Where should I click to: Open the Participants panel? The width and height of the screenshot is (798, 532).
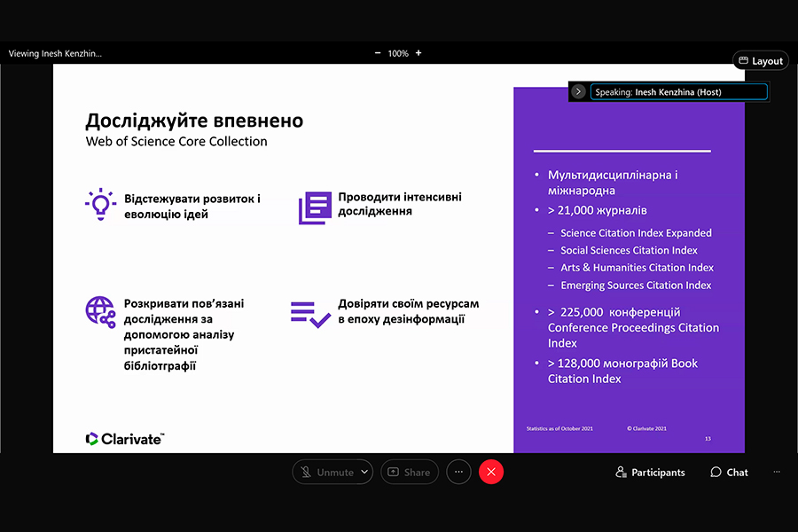tap(650, 472)
